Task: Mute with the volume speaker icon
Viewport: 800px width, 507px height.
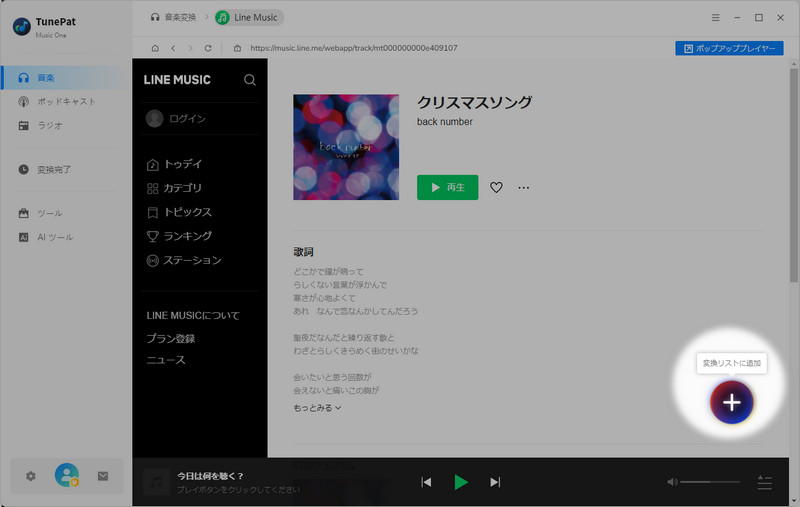Action: 672,482
